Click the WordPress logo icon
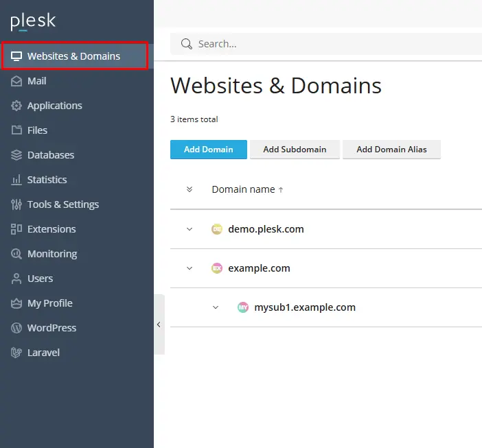482x448 pixels. tap(16, 328)
